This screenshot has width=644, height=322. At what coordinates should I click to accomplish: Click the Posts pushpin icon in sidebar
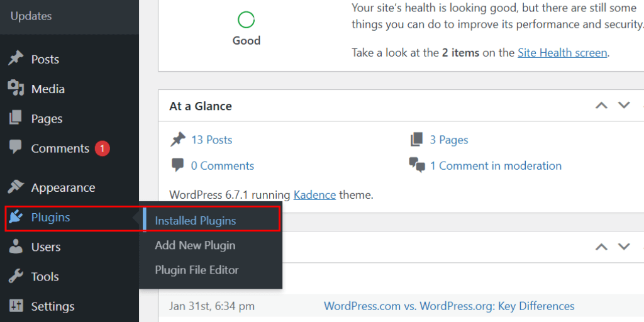16,58
